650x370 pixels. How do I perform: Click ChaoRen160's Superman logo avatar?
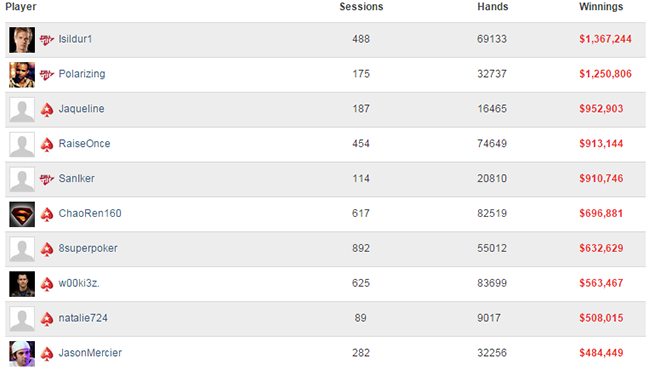(22, 214)
